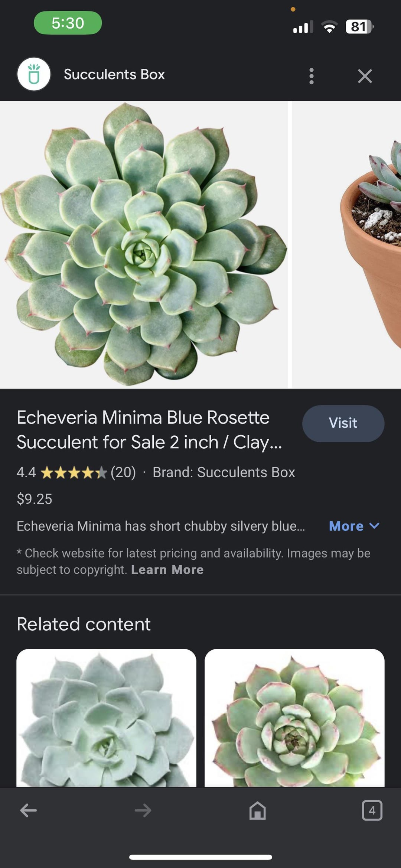The width and height of the screenshot is (401, 868).
Task: View the potted succulent next image
Action: [x=346, y=244]
